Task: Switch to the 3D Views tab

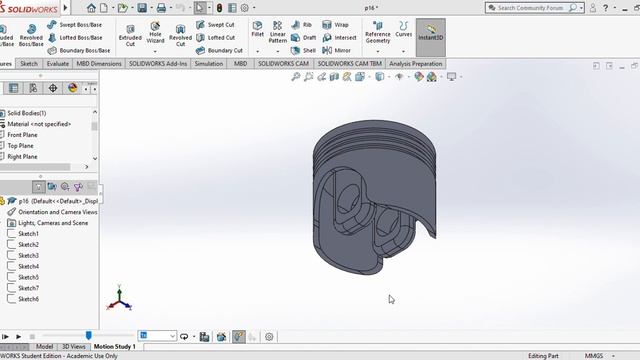Action: pyautogui.click(x=73, y=347)
